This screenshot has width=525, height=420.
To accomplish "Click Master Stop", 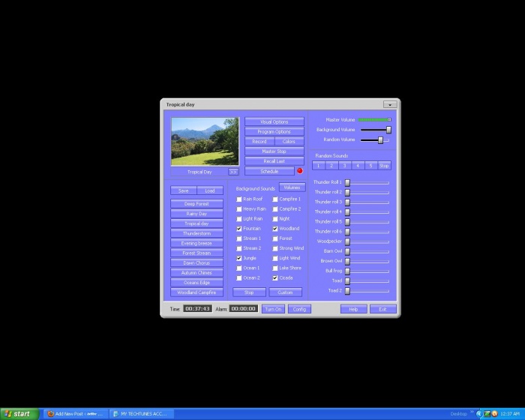I will 274,151.
